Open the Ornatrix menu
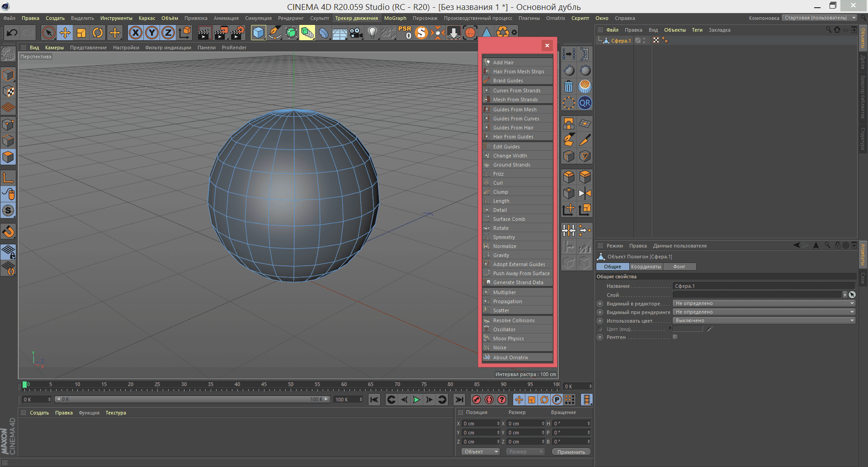This screenshot has width=868, height=467. [555, 18]
